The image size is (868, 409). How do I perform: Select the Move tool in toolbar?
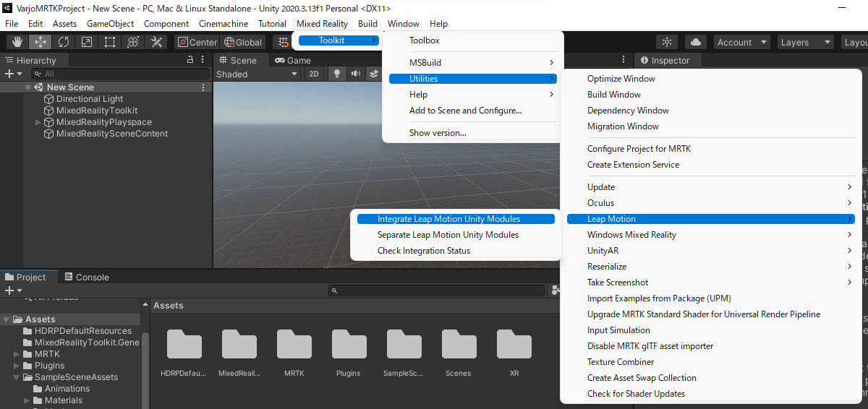click(41, 42)
